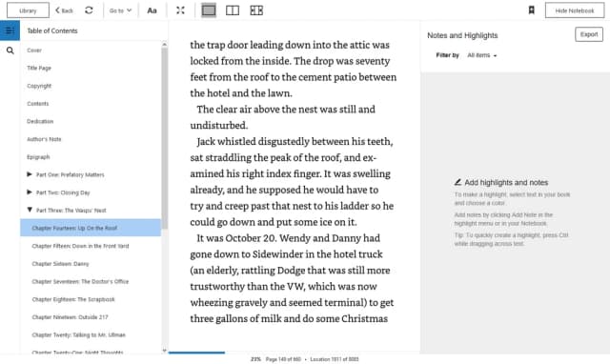Image resolution: width=610 pixels, height=364 pixels.
Task: Open the Go to dropdown
Action: 120,10
